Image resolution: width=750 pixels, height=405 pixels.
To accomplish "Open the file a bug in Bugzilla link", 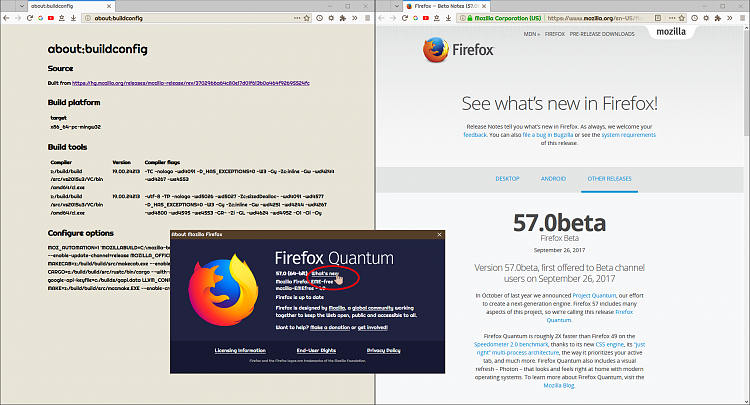I will pyautogui.click(x=548, y=135).
